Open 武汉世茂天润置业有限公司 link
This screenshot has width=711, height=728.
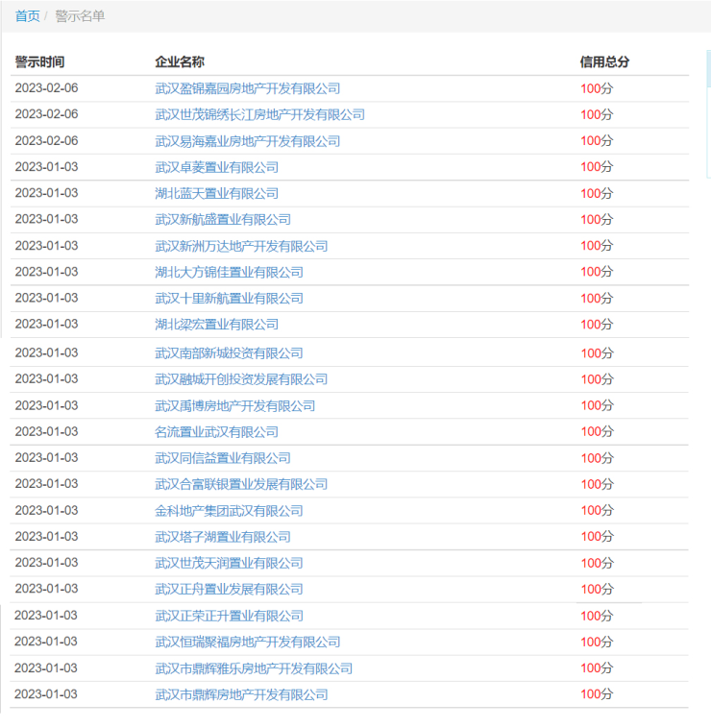229,563
